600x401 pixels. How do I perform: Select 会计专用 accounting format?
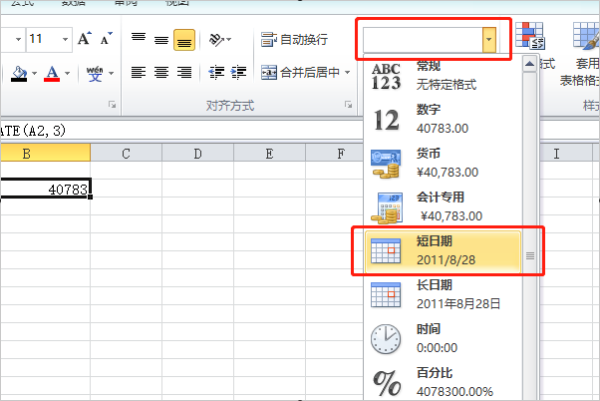443,207
